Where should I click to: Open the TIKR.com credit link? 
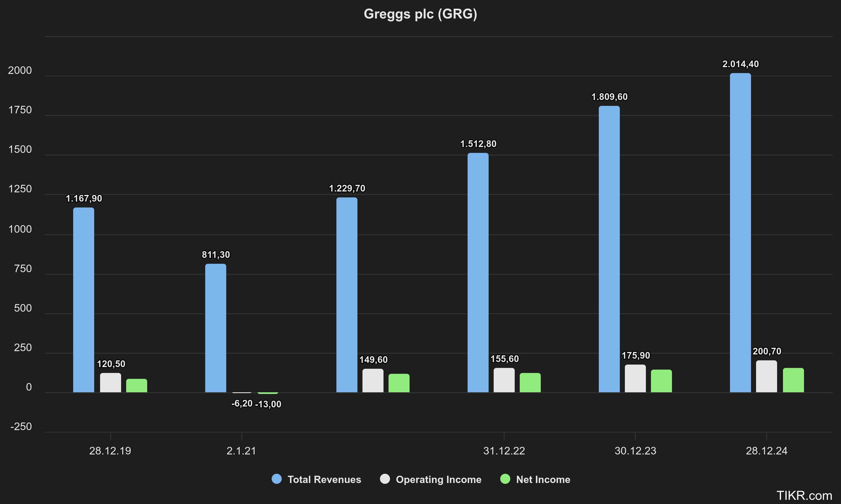[804, 496]
